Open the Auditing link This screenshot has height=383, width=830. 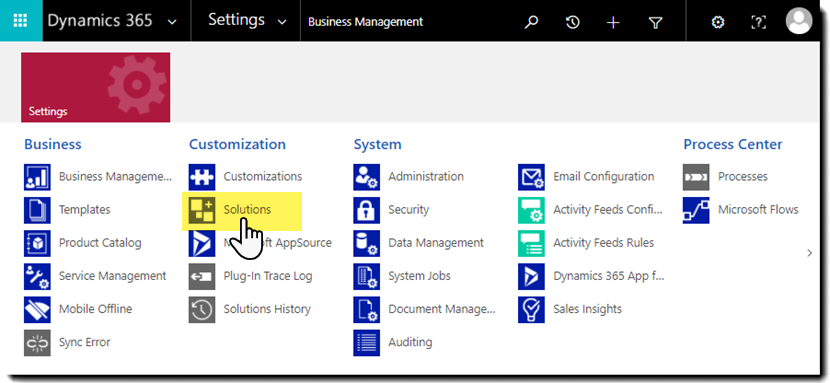coord(410,342)
